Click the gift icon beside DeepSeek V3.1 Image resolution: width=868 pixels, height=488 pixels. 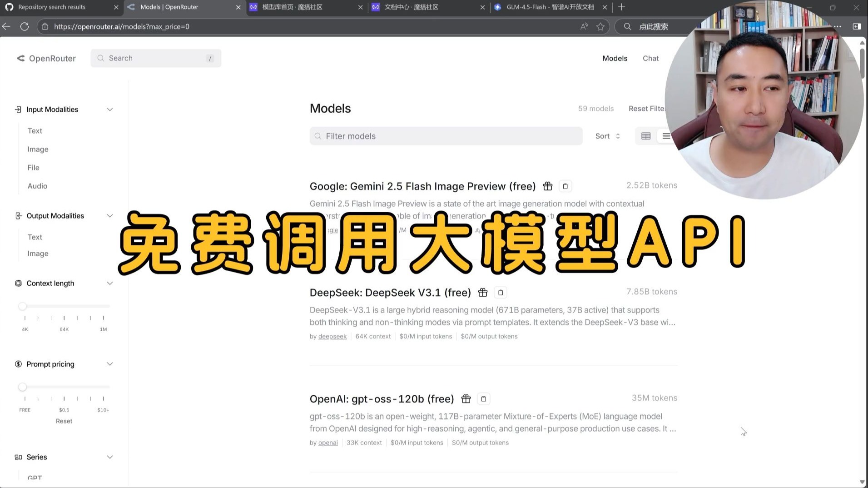[483, 293]
